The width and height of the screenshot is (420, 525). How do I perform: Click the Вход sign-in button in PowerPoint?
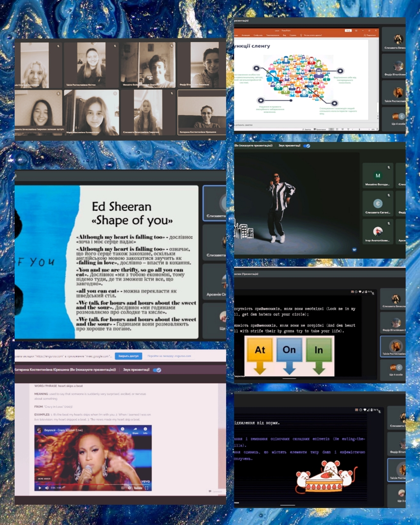tap(348, 30)
